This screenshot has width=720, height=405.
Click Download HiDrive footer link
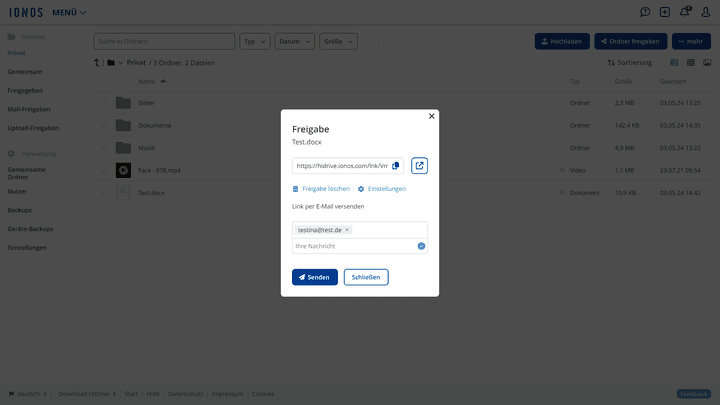coord(87,394)
